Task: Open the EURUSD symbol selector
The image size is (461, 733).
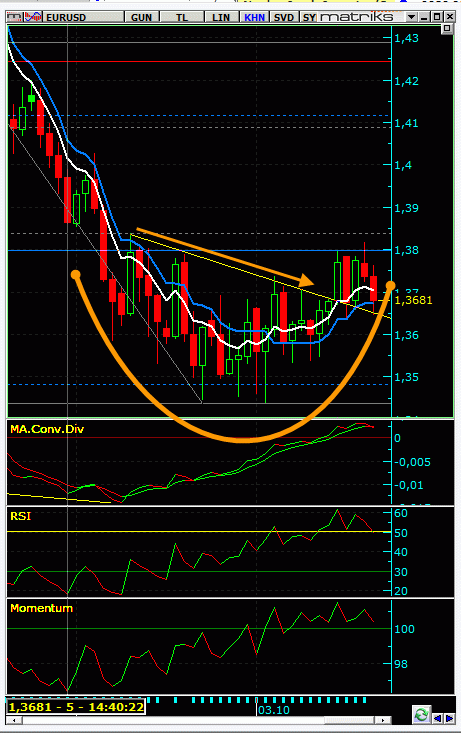Action: [x=83, y=17]
